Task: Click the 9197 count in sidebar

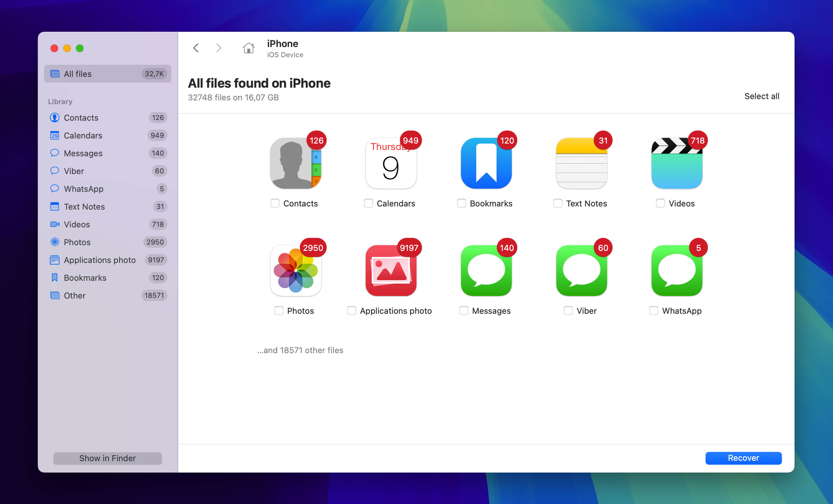Action: point(156,260)
